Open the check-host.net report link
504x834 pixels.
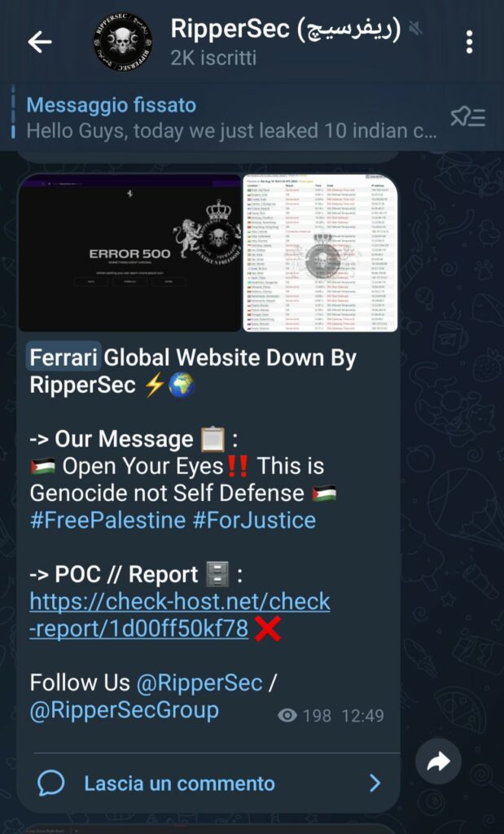180,616
